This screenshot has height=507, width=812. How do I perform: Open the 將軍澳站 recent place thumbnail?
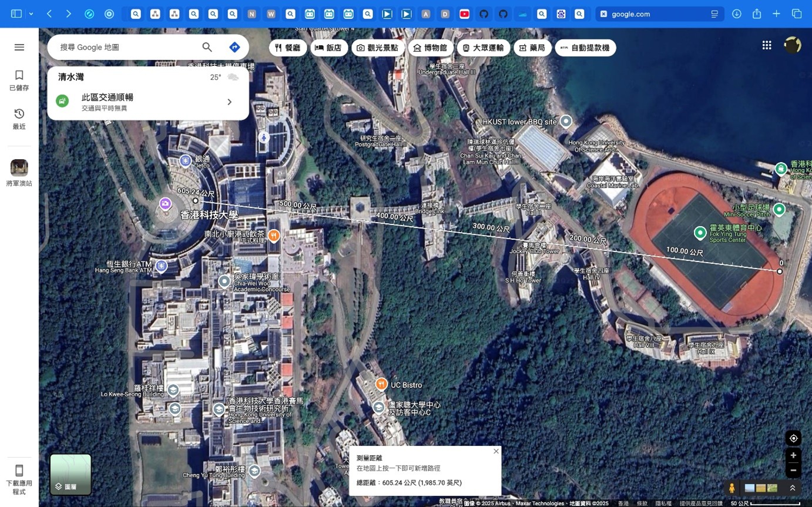coord(19,167)
